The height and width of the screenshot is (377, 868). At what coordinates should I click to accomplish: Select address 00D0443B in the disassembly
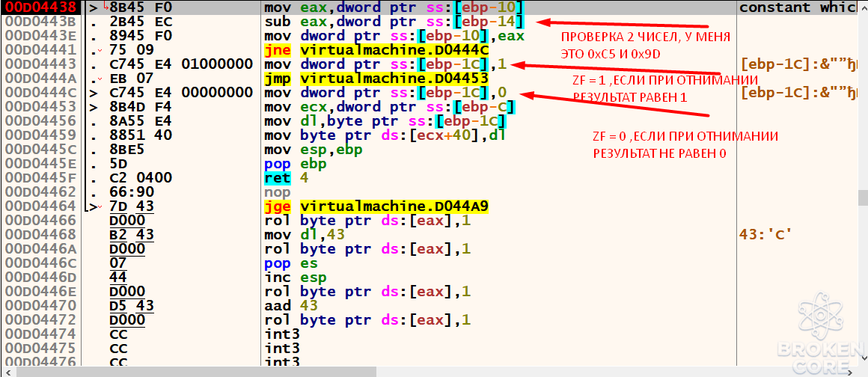click(39, 22)
